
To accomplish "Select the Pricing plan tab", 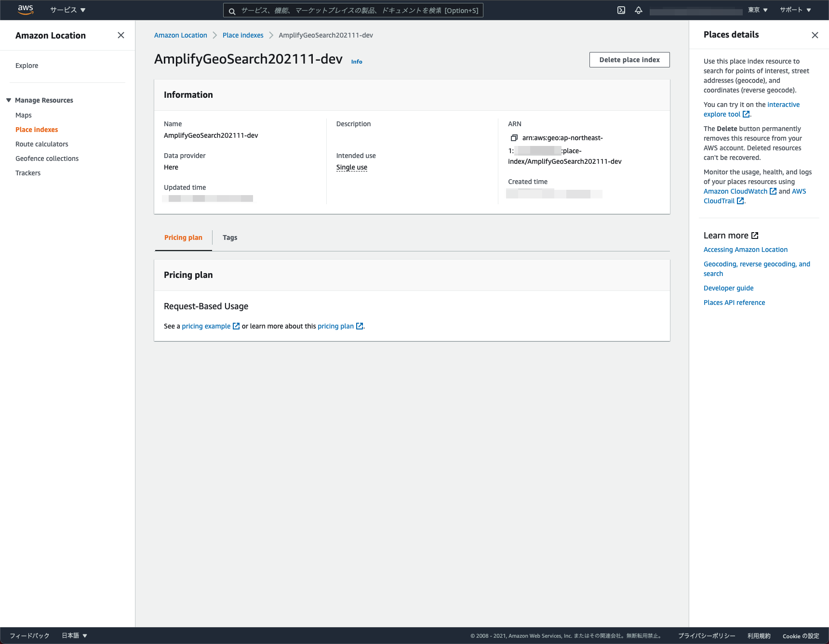I will 183,237.
